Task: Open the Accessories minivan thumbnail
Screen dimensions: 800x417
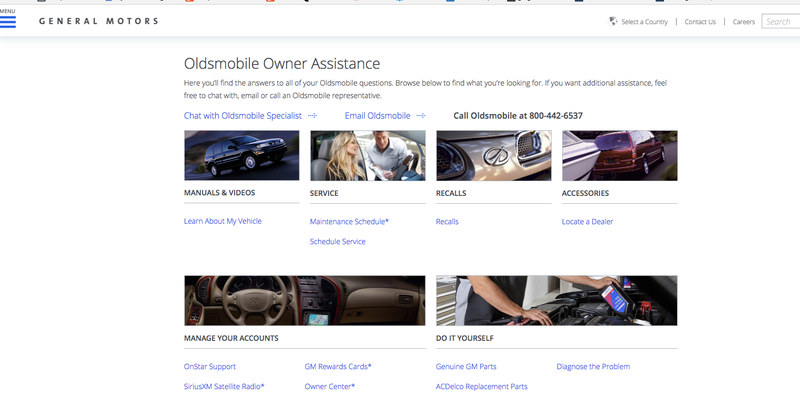Action: coord(620,155)
